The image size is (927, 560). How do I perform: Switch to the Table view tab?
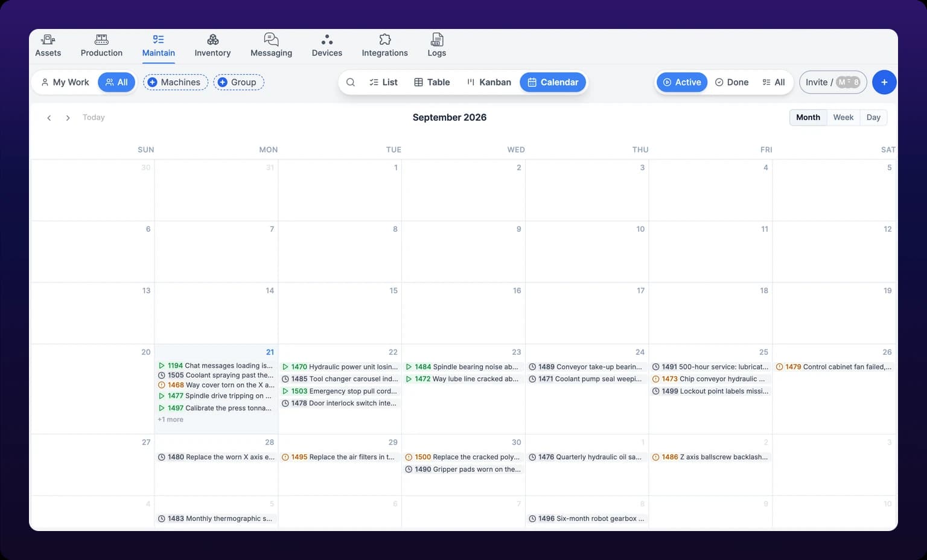coord(432,82)
